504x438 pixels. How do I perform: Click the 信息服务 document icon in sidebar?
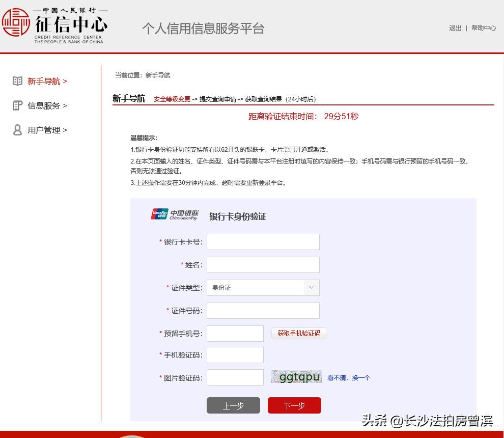click(x=17, y=105)
